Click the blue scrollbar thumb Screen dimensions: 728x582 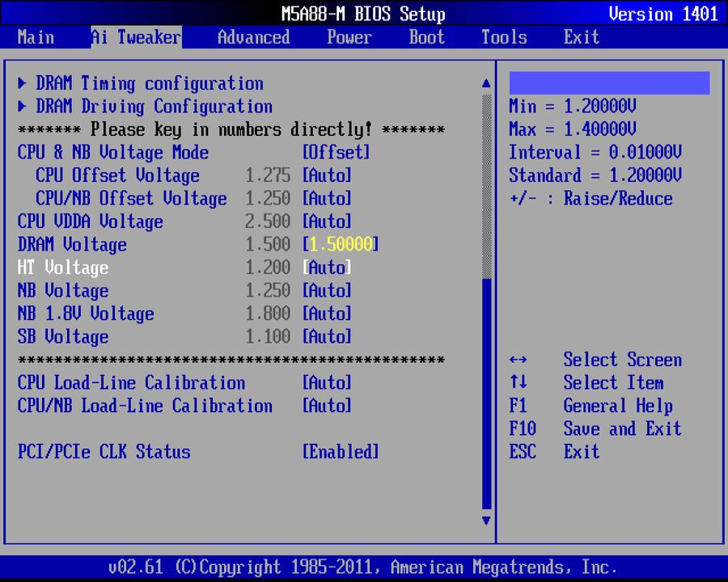487,394
